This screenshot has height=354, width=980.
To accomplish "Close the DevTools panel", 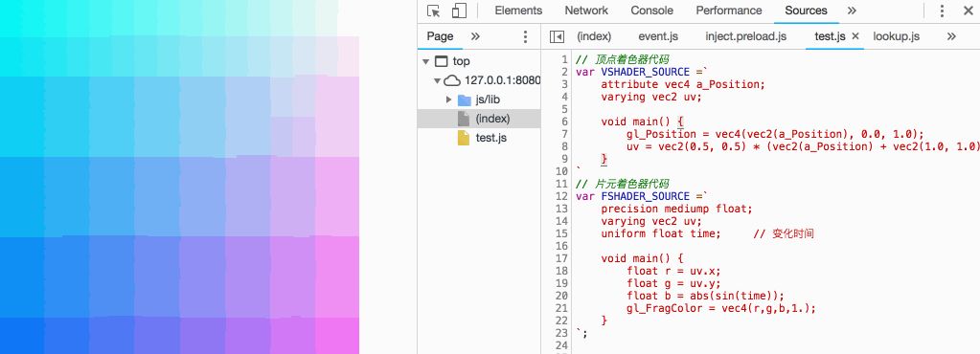I will coord(969,11).
